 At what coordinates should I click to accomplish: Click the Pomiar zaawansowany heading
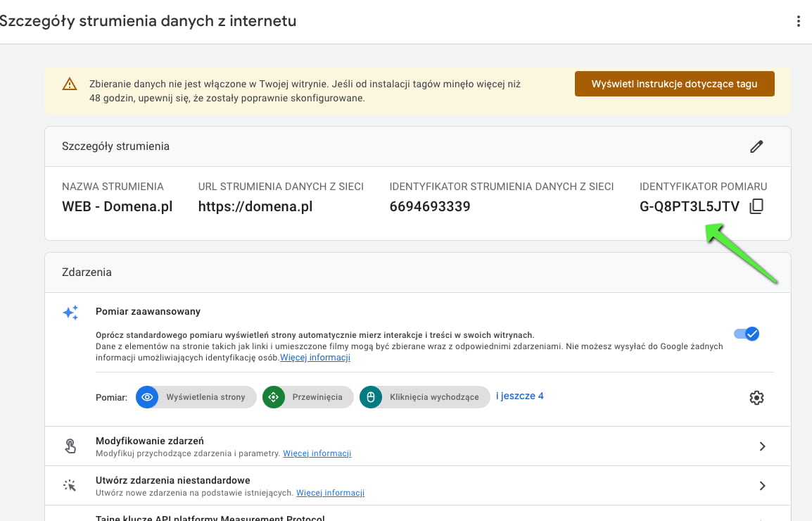pyautogui.click(x=148, y=312)
